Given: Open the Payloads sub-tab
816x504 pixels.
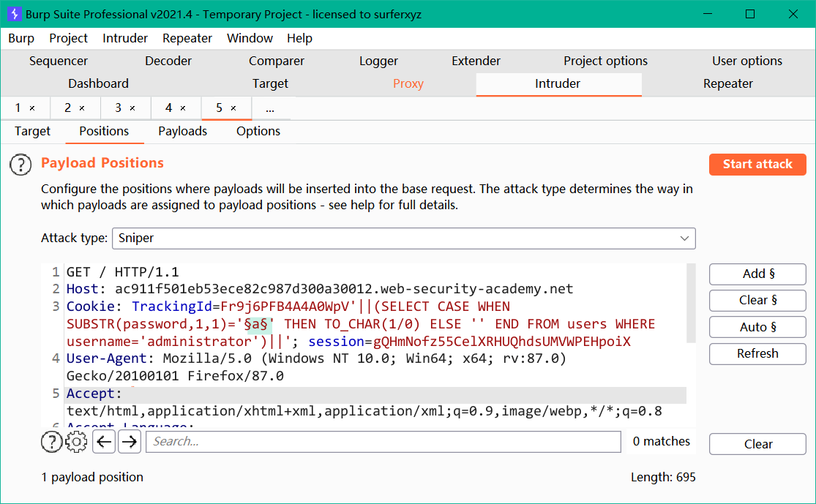Looking at the screenshot, I should (183, 131).
